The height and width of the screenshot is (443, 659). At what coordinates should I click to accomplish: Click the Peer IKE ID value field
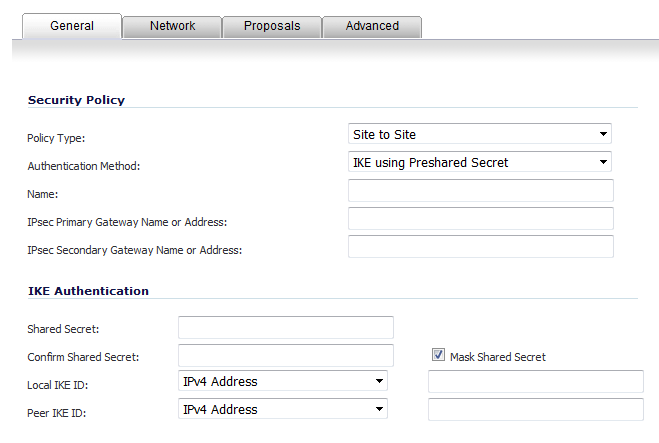pyautogui.click(x=536, y=409)
